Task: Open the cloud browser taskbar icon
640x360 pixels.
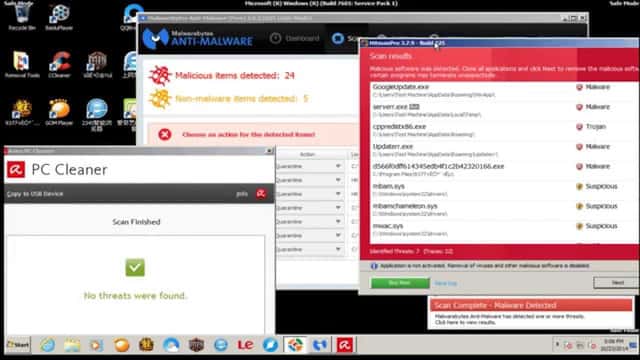Action: coord(171,345)
